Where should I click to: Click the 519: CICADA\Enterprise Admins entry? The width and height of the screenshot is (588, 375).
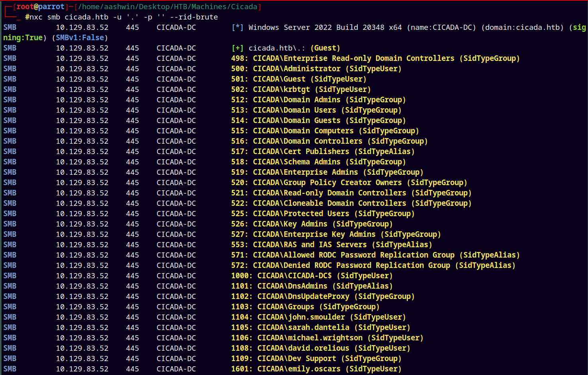[327, 172]
